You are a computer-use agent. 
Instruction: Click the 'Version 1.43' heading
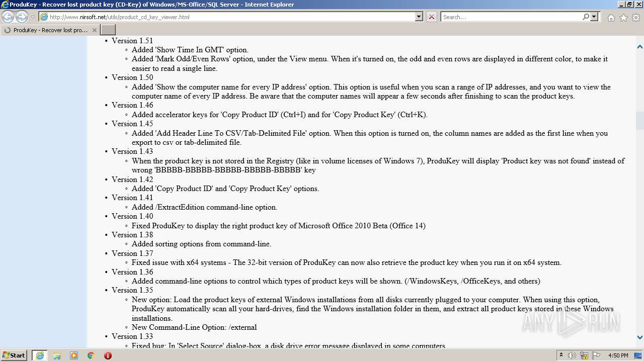[132, 151]
